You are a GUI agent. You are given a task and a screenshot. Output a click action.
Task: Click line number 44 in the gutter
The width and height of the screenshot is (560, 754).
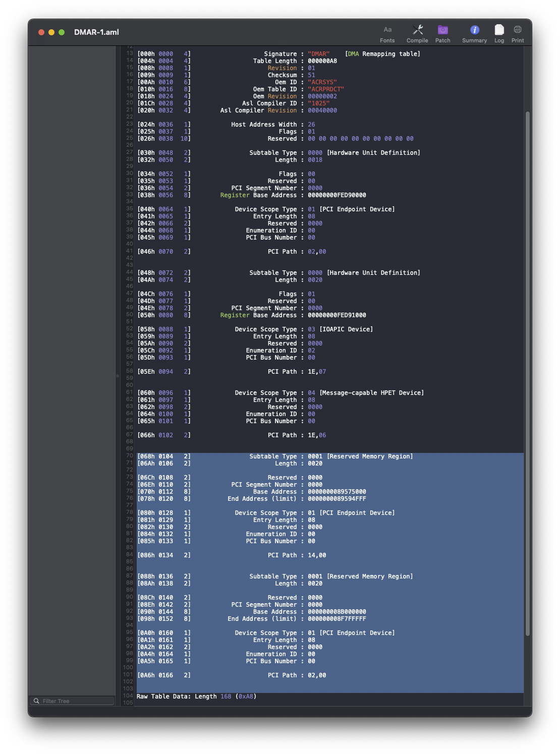pyautogui.click(x=130, y=272)
